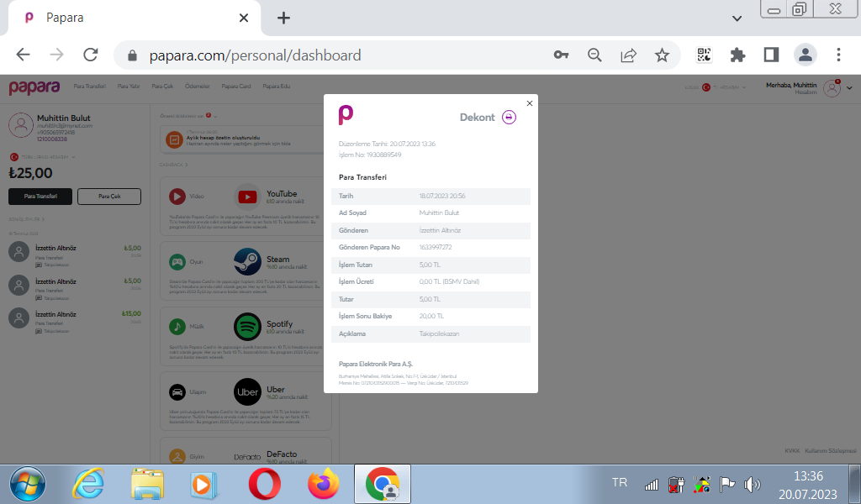Open the Para Yatır menu item
The width and height of the screenshot is (861, 504).
(x=129, y=87)
